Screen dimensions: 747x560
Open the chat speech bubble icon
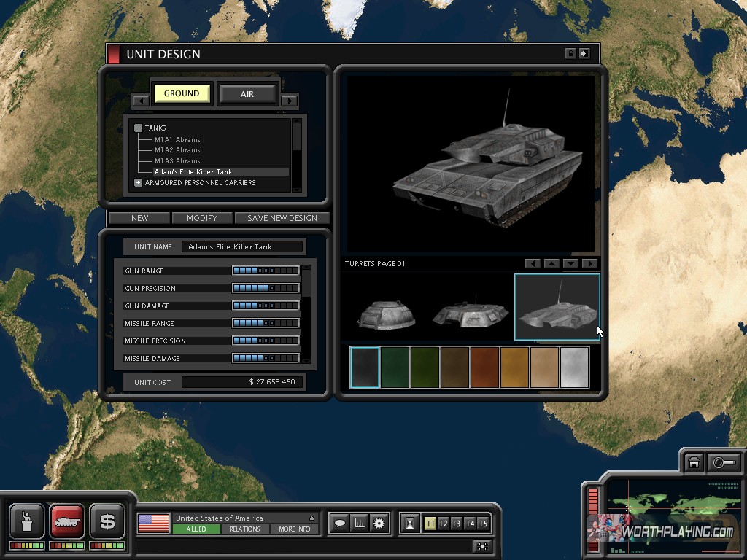339,523
